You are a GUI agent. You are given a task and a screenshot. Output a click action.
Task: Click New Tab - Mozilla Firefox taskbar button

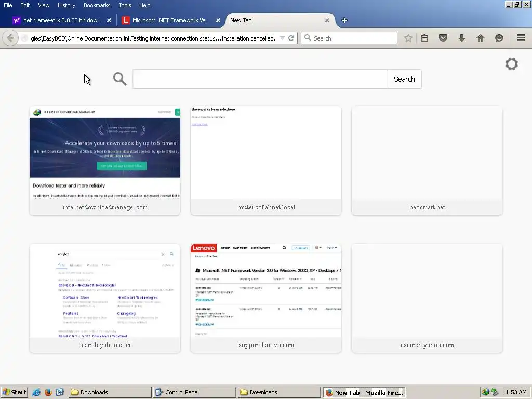[364, 393]
